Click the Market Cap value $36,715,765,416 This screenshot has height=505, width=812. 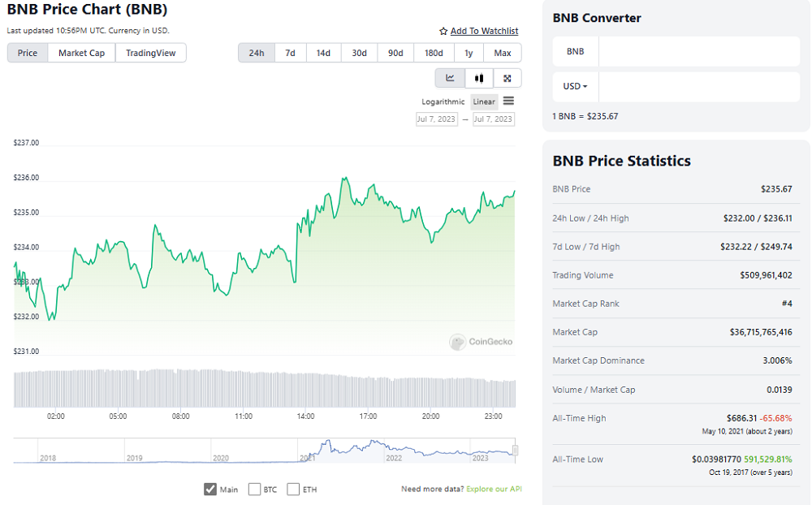761,332
